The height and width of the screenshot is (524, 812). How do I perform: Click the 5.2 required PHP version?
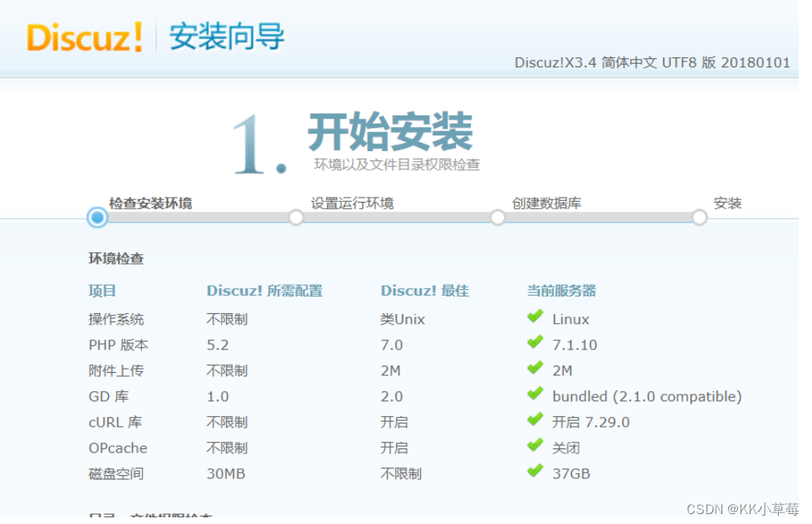pos(218,345)
